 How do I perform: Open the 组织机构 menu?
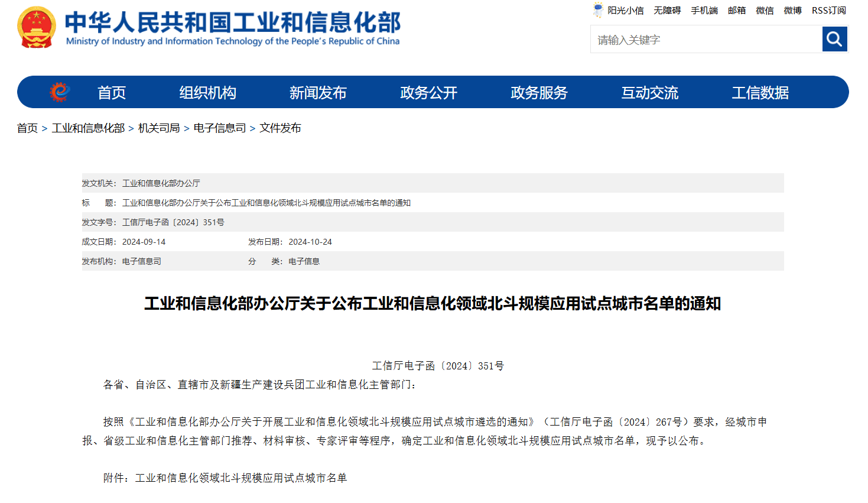click(208, 93)
